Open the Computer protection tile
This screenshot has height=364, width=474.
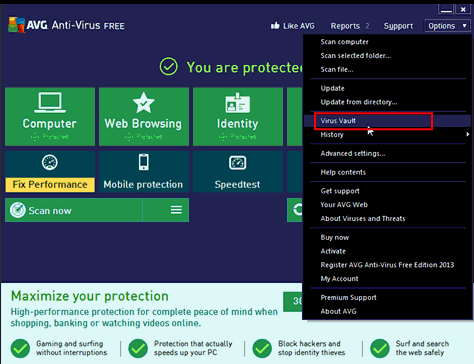(50, 117)
